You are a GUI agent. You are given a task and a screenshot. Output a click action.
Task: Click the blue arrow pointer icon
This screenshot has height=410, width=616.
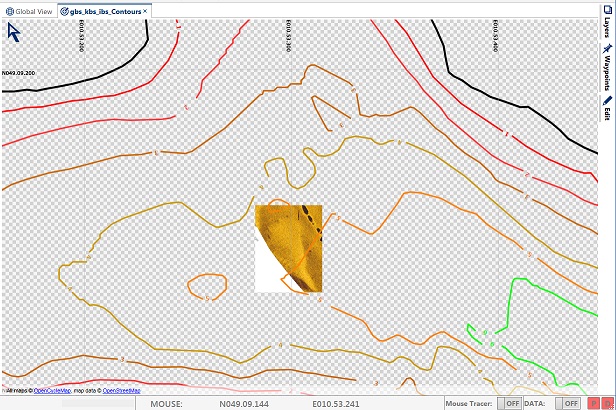coord(14,32)
